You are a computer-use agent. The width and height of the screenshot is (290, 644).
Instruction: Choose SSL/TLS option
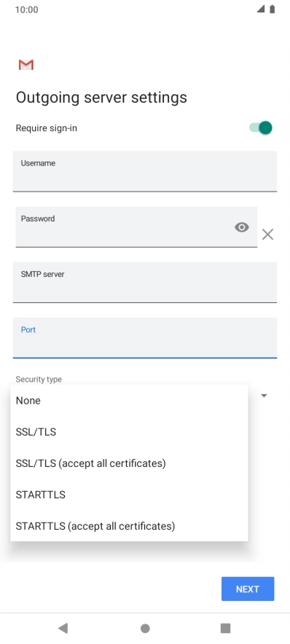(x=129, y=432)
